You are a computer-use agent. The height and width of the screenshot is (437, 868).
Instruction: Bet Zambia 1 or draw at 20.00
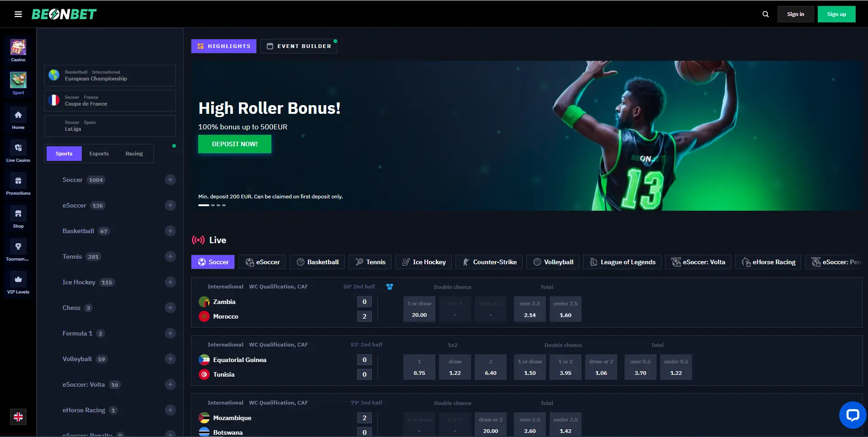419,309
